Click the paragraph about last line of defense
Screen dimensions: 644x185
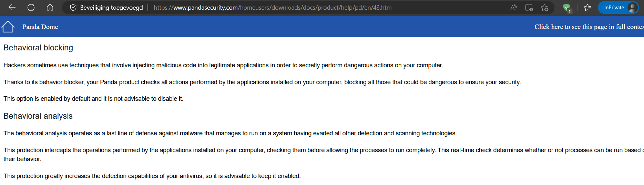point(230,133)
